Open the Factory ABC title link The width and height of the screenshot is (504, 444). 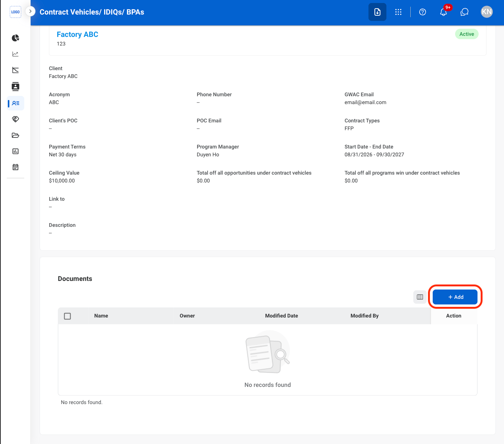pyautogui.click(x=77, y=34)
